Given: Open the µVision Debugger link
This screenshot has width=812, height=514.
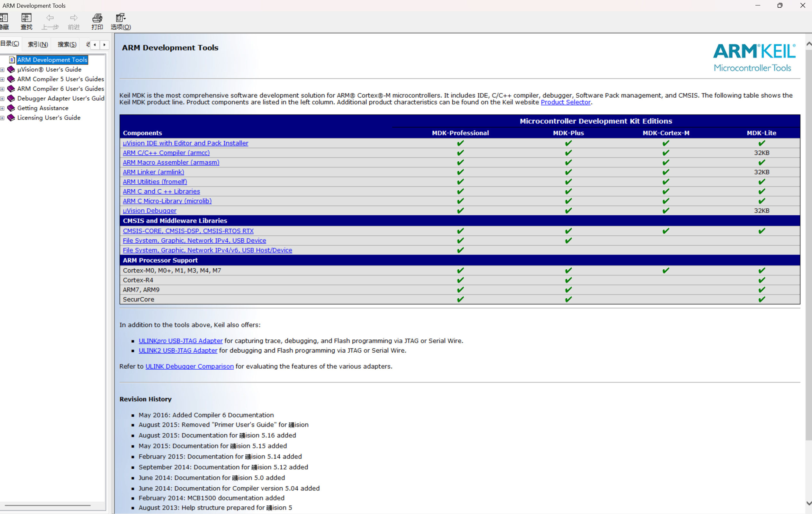Looking at the screenshot, I should click(x=149, y=211).
